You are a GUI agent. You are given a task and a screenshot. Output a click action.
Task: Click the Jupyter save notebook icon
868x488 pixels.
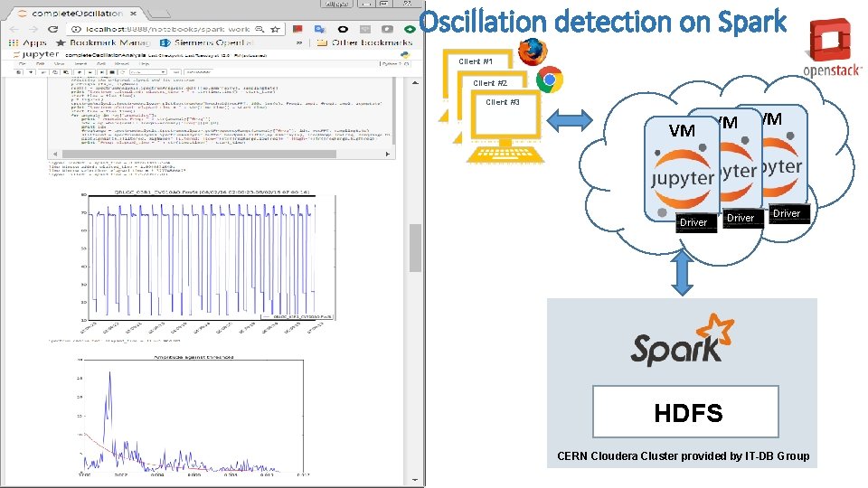pyautogui.click(x=19, y=72)
